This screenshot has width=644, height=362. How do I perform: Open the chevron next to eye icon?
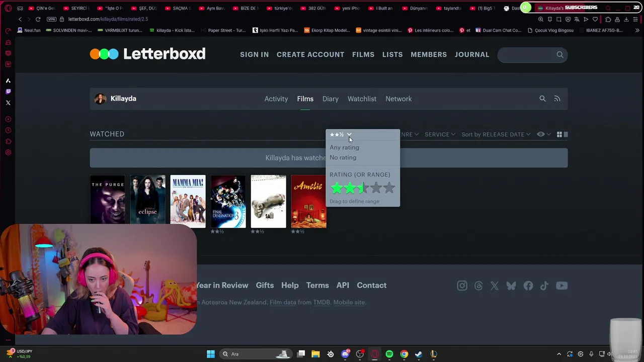coord(548,134)
